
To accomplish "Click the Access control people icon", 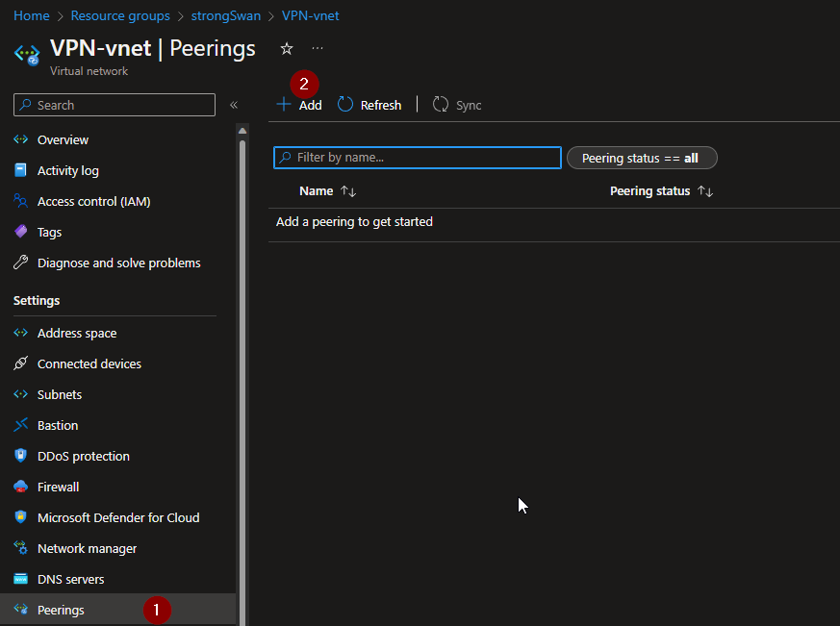I will pyautogui.click(x=20, y=201).
